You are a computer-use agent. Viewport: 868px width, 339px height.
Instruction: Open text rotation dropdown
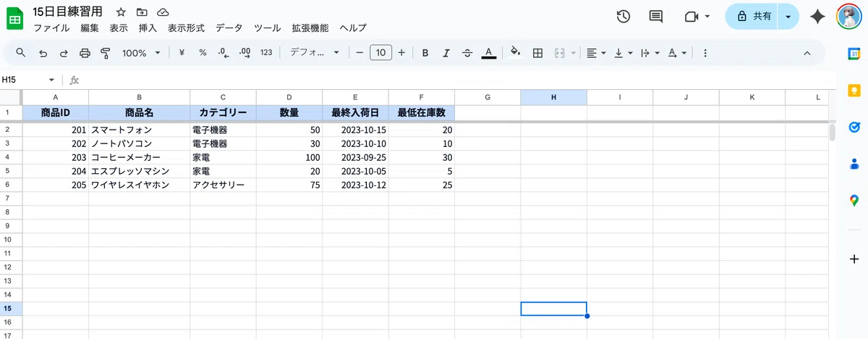[677, 53]
